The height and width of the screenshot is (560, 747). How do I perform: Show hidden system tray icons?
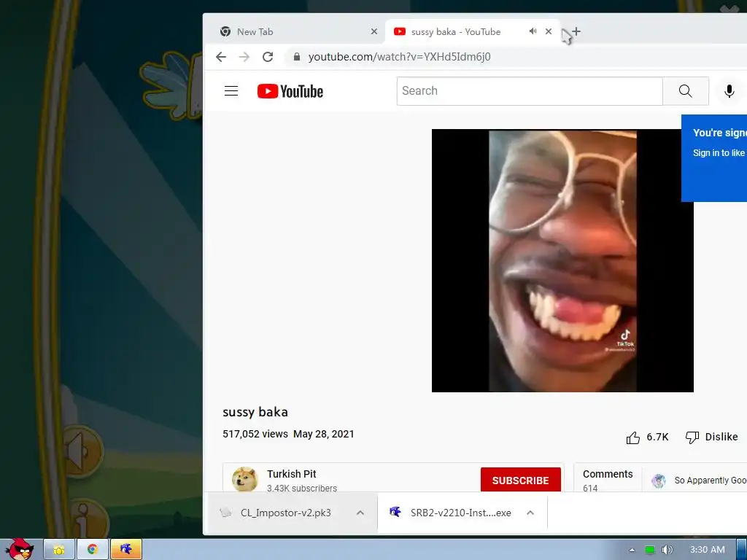click(x=632, y=550)
